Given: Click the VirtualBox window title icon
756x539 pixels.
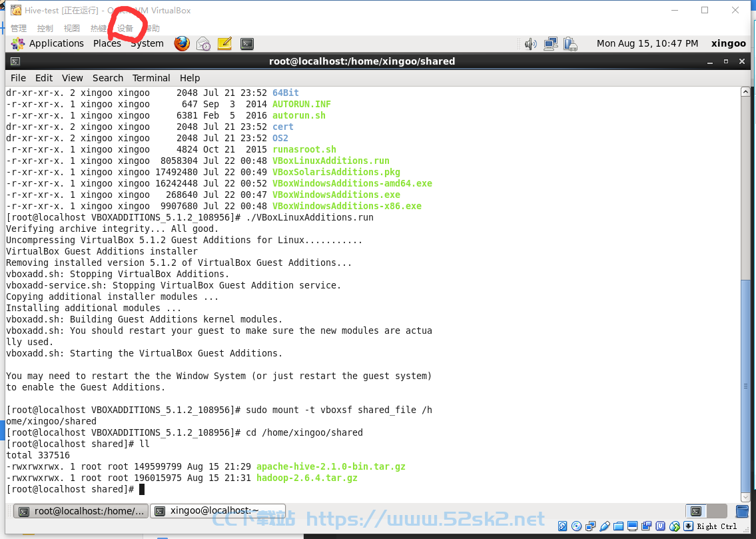Looking at the screenshot, I should click(16, 10).
